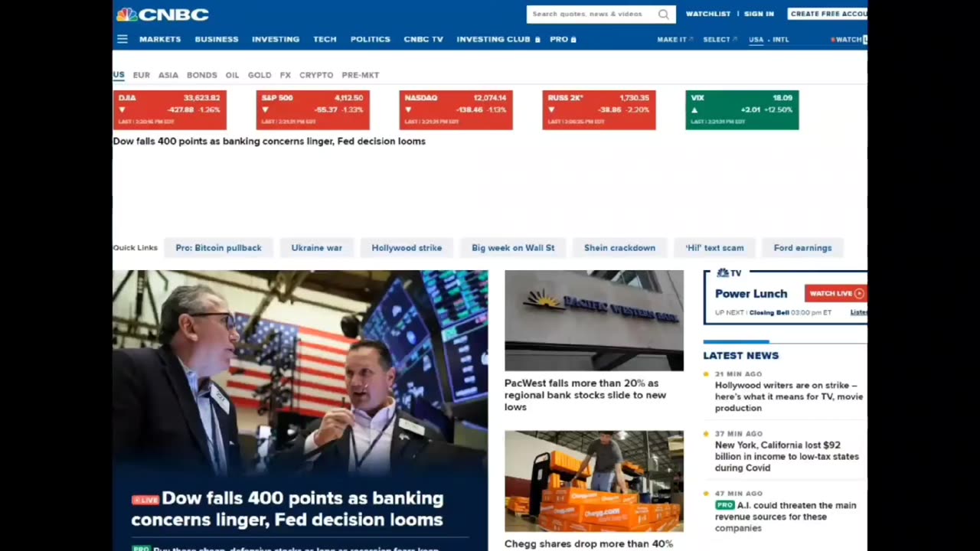Open the Watchlist link
The width and height of the screenshot is (980, 551).
(708, 14)
